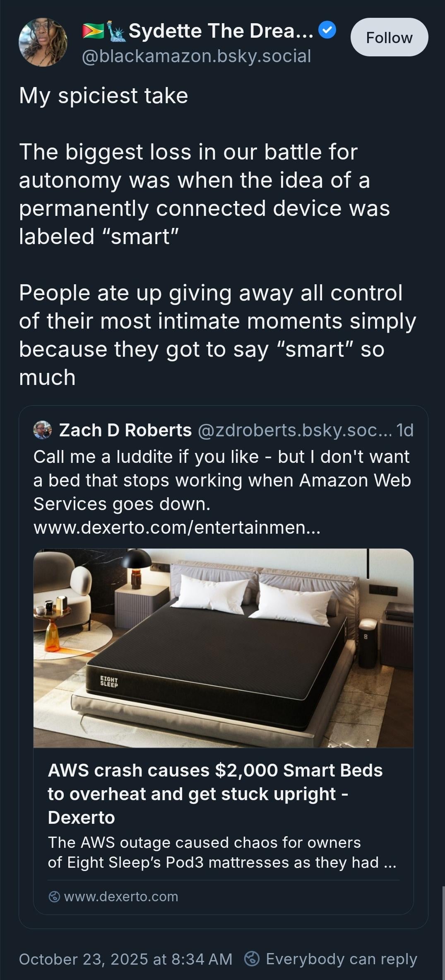Screen dimensions: 445x980
Task: Click the Statue of Liberty emoji
Action: pos(116,31)
